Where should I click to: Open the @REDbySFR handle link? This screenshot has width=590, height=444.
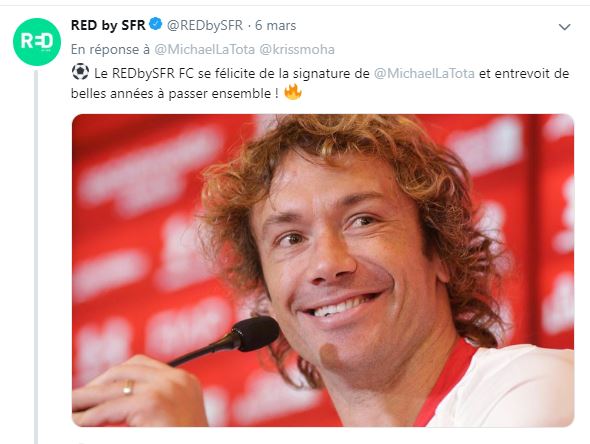[205, 25]
